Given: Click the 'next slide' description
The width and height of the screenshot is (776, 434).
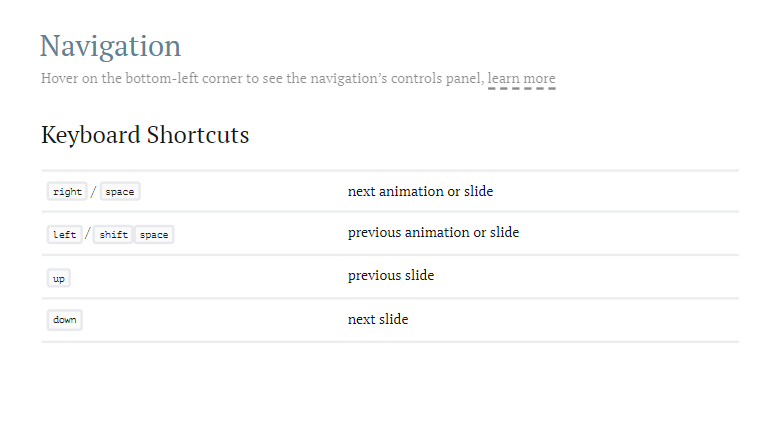Looking at the screenshot, I should coord(378,319).
